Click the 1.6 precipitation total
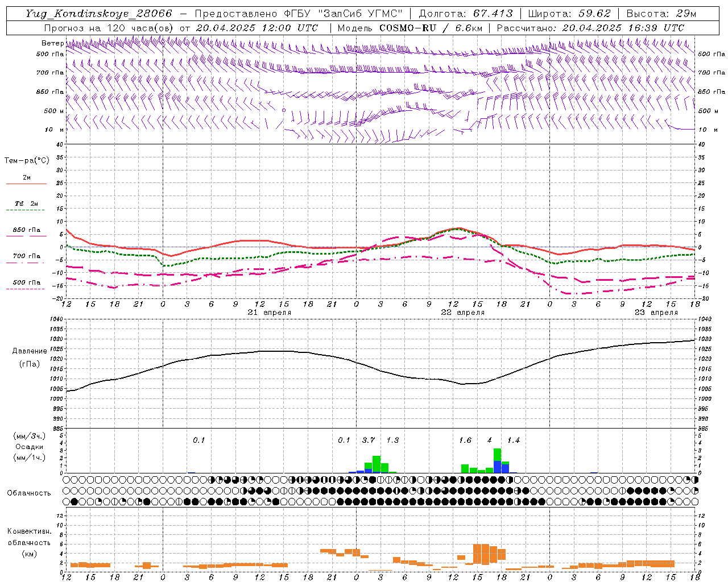This screenshot has height=582, width=728. click(x=465, y=440)
